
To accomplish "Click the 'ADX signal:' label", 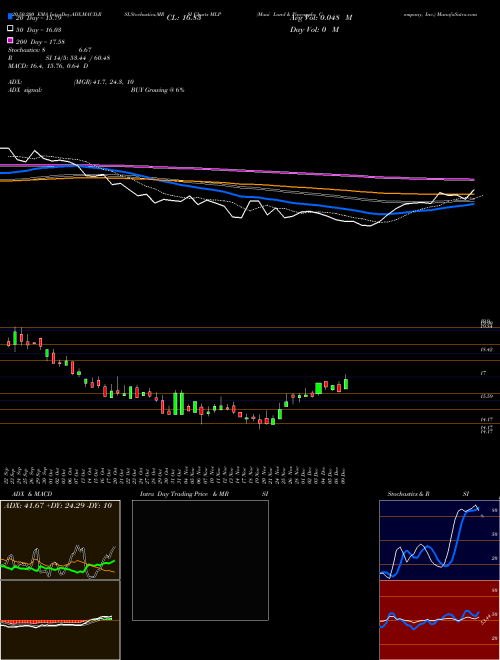I will pos(24,90).
